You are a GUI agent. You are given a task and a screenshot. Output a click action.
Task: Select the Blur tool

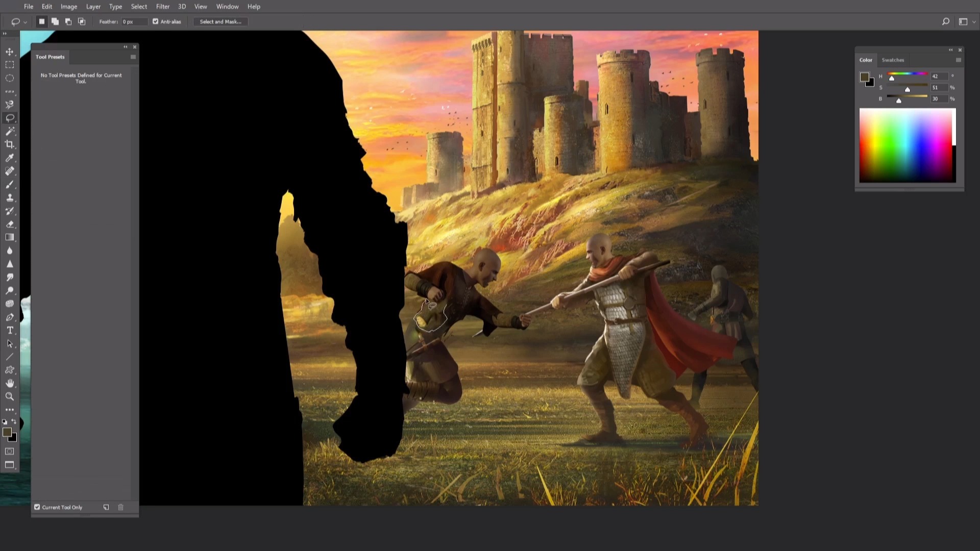point(10,251)
